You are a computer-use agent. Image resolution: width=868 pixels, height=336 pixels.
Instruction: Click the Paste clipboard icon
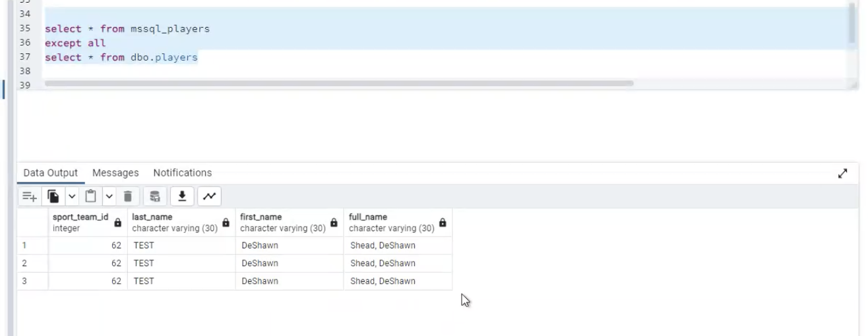[91, 196]
